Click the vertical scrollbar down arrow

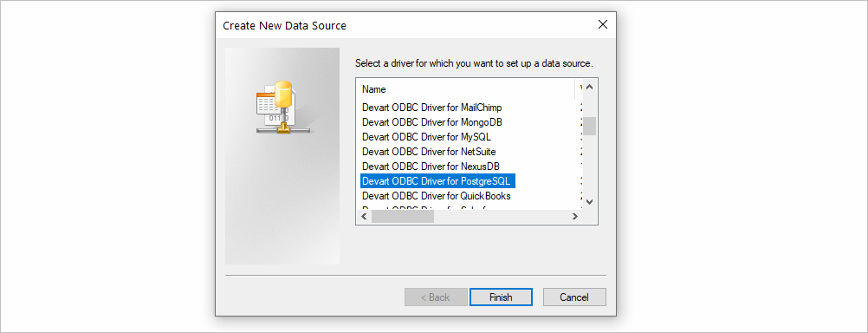(589, 202)
